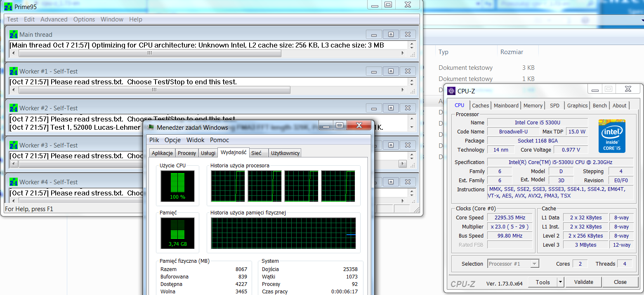Screen dimensions: 644x295
Task: Click Main thread scroll left arrow
Action: coord(14,53)
